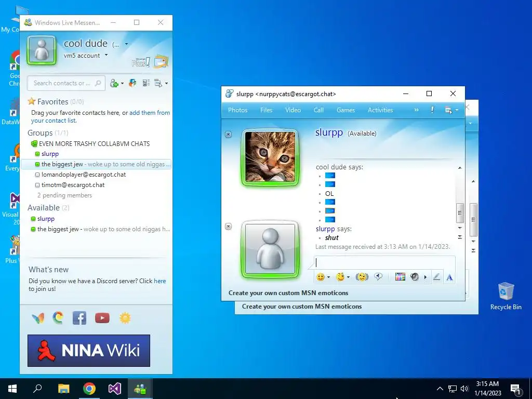Click the add them from your contact list link

coord(100,116)
